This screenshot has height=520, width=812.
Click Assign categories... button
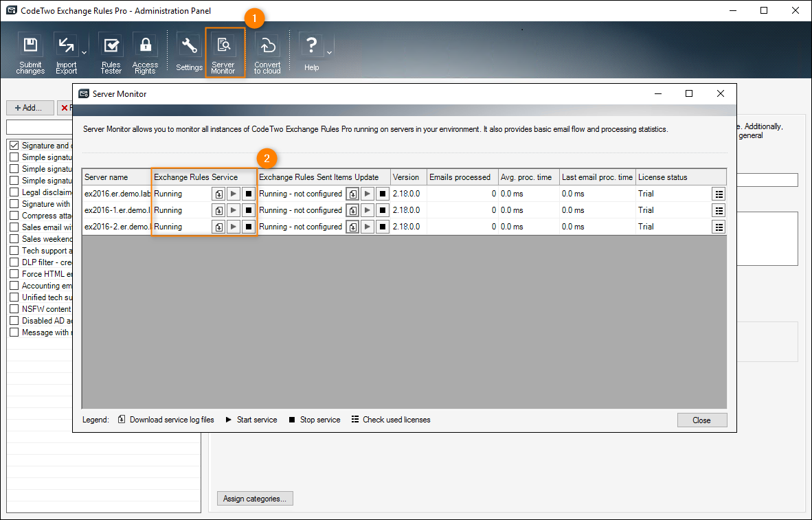coord(255,498)
